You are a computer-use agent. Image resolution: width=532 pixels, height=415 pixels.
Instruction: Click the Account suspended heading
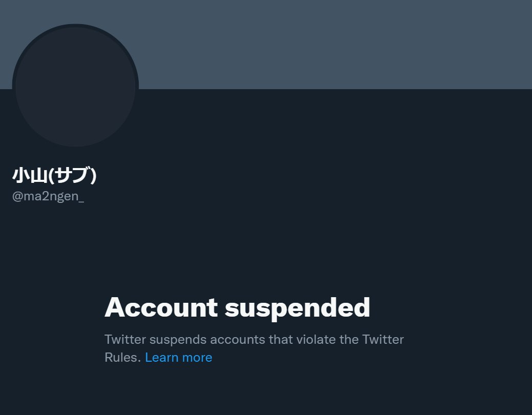click(237, 308)
